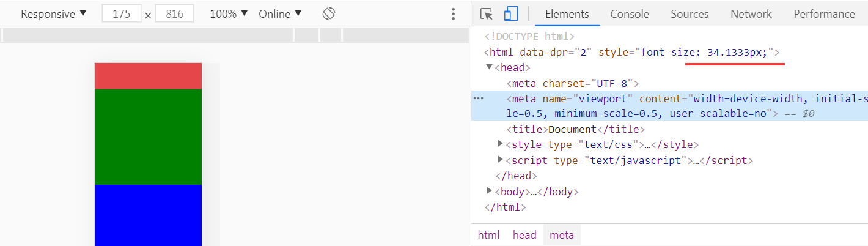Click the blue block in the page preview
Screen dimensions: 868x246
(x=148, y=215)
